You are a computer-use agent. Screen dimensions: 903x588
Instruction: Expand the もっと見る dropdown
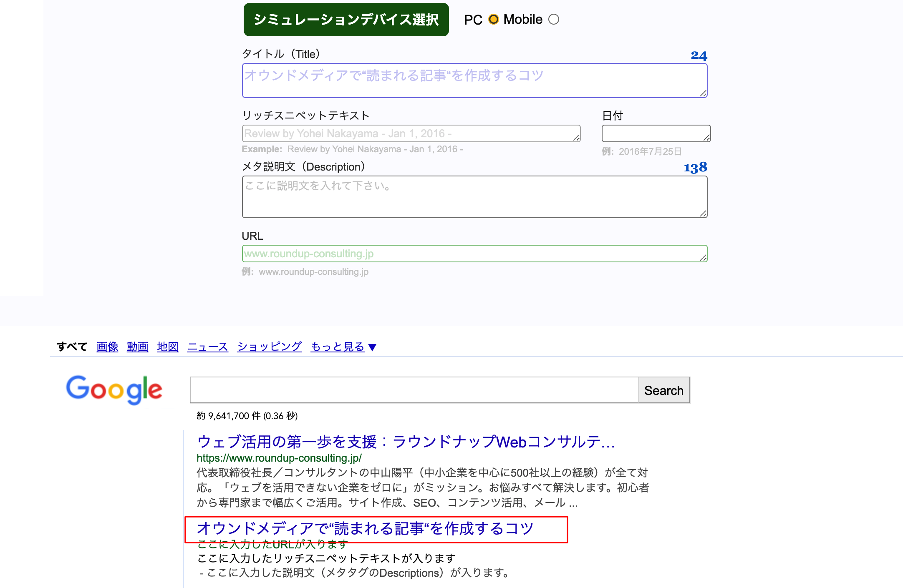(x=343, y=347)
